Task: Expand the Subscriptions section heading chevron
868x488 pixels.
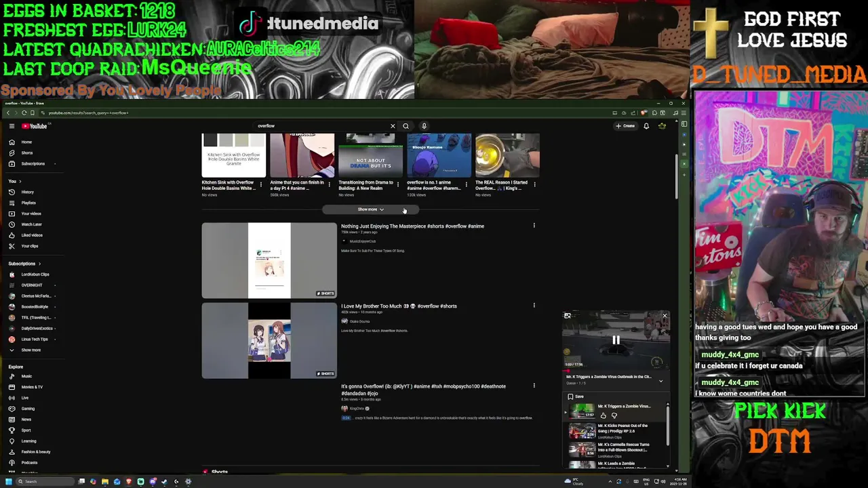Action: 39,264
